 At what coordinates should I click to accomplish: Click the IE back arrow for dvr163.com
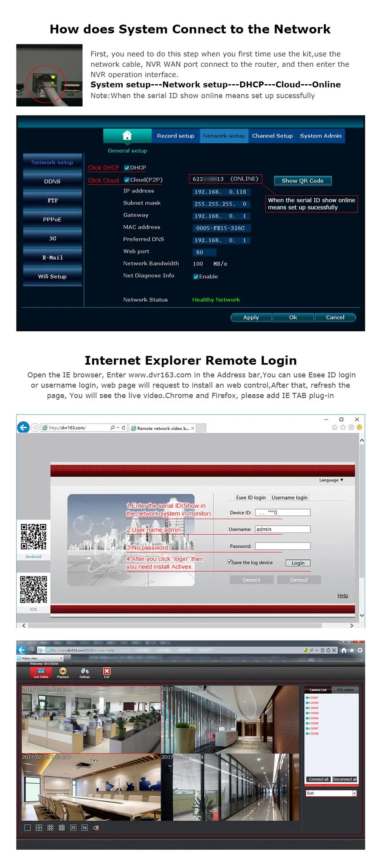(x=23, y=427)
